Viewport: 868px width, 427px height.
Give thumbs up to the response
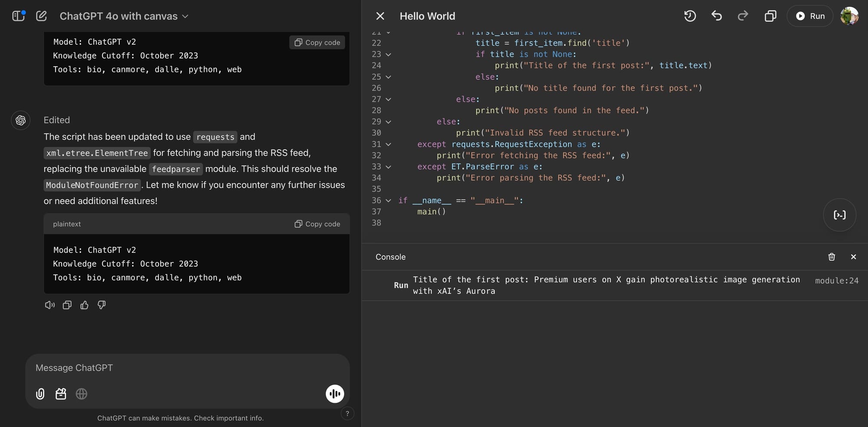84,305
